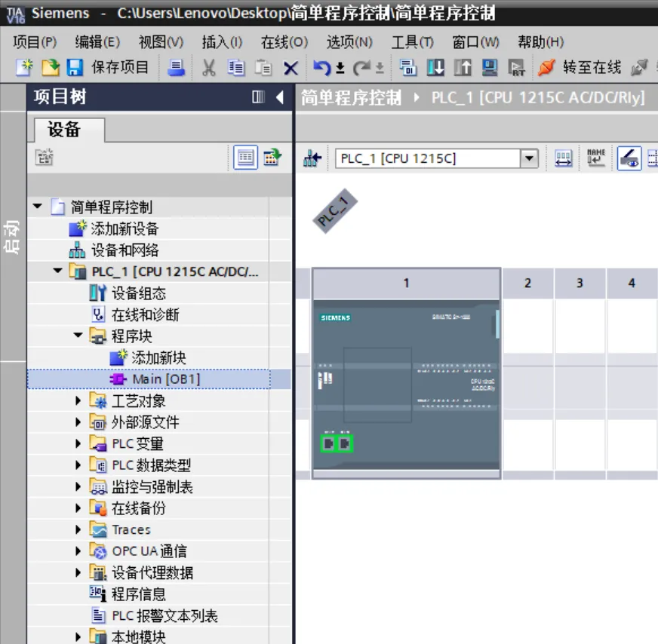Click the print icon in toolbar

tap(176, 68)
